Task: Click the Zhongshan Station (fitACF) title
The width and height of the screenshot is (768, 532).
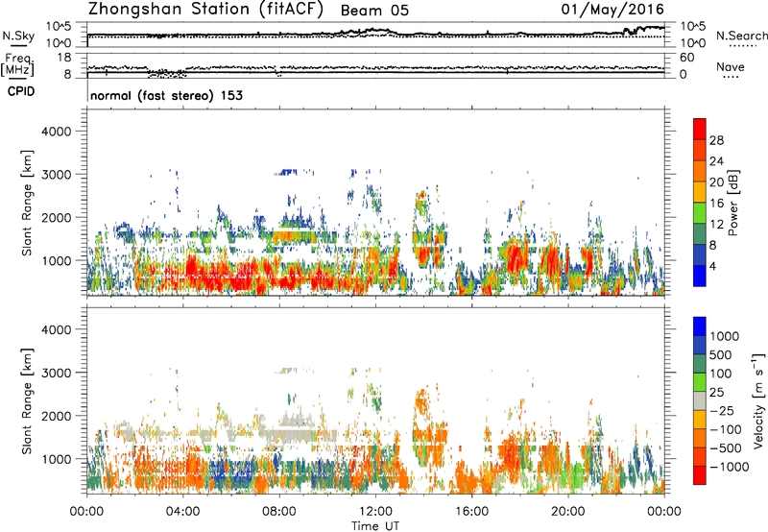Action: click(205, 10)
